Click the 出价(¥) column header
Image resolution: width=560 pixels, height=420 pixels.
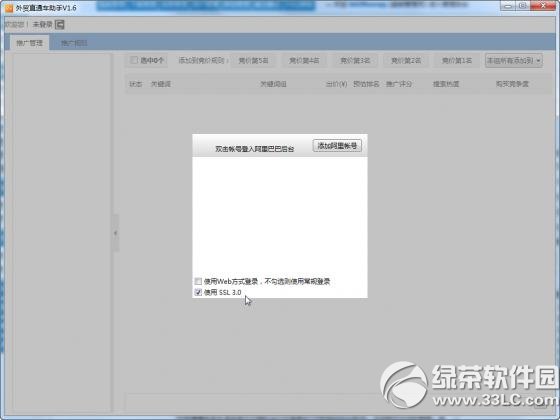click(x=336, y=84)
